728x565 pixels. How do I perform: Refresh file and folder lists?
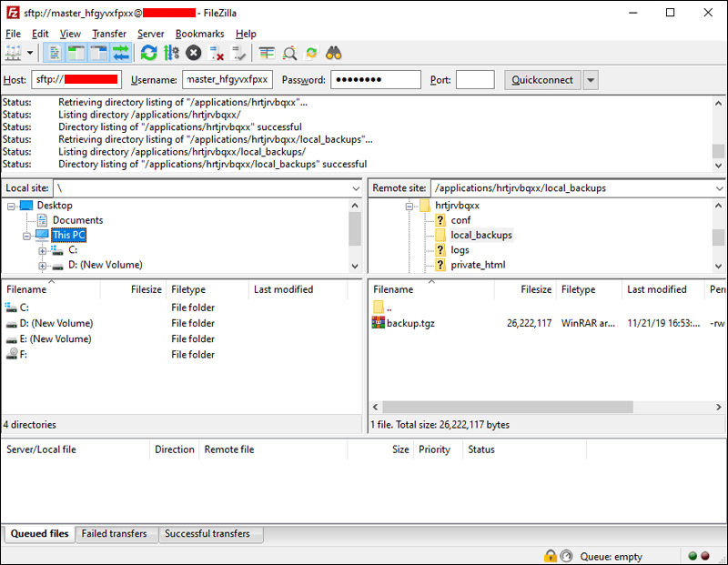pyautogui.click(x=148, y=53)
